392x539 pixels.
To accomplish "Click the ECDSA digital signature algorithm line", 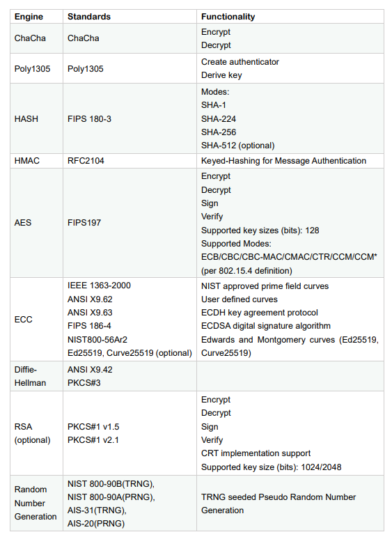I will pos(265,326).
